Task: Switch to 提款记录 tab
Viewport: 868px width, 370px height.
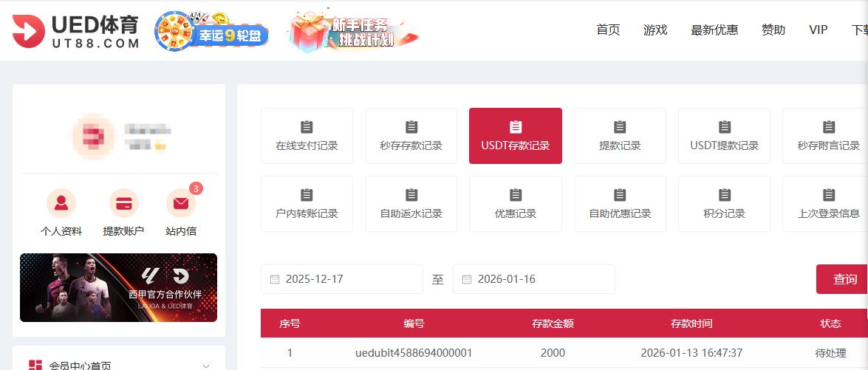Action: tap(620, 136)
